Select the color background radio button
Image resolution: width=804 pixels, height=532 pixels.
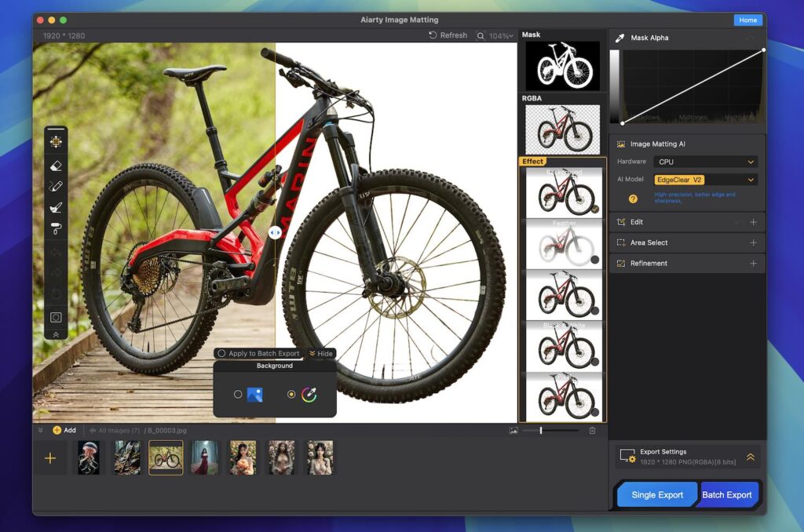point(291,394)
